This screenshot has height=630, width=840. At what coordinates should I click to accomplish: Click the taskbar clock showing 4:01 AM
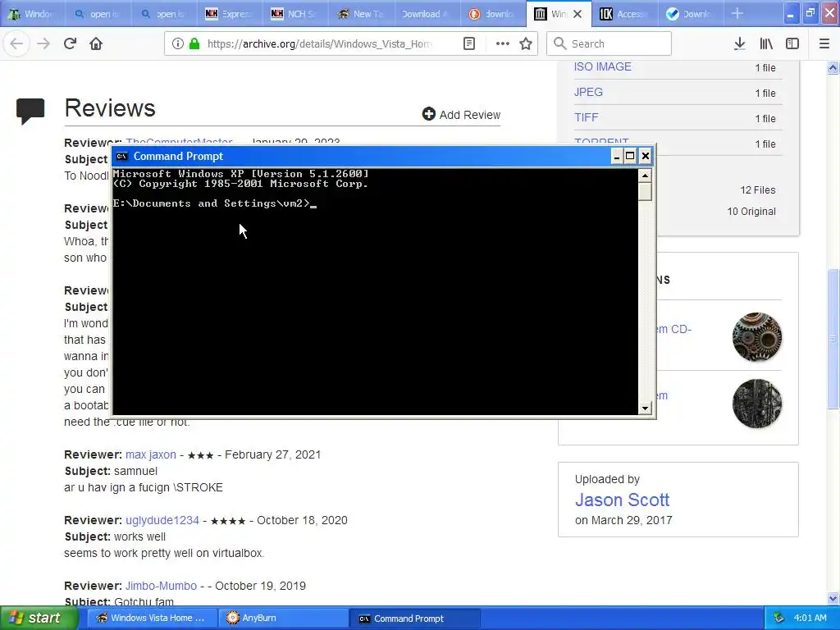pos(810,618)
